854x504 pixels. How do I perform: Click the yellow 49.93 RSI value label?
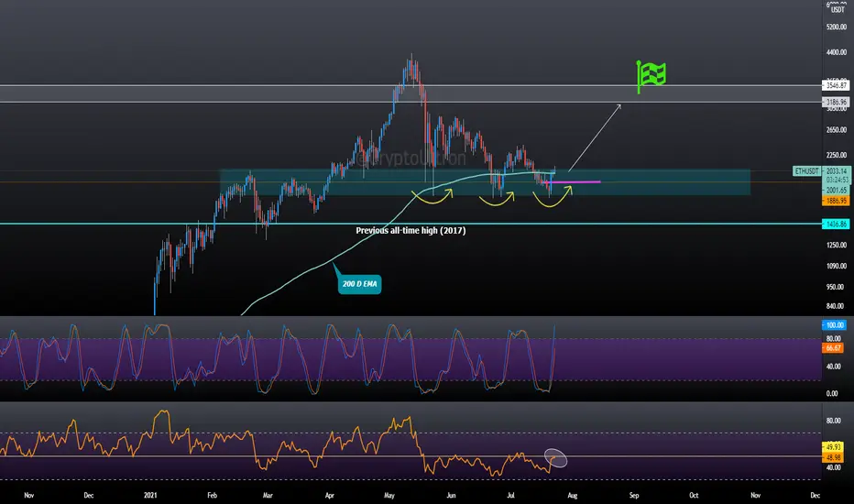[x=833, y=447]
